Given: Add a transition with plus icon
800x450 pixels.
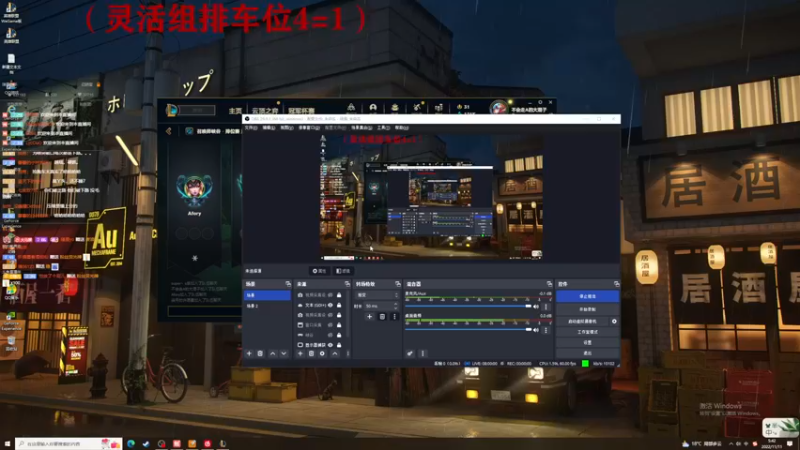Looking at the screenshot, I should pos(370,316).
